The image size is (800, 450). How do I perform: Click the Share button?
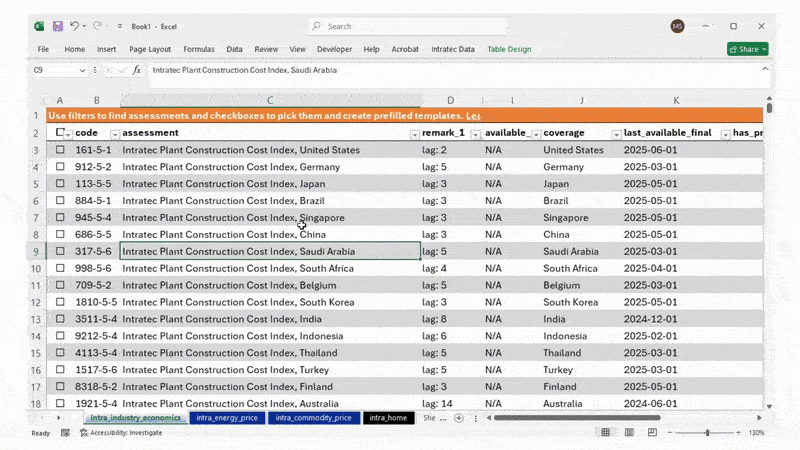pyautogui.click(x=747, y=49)
